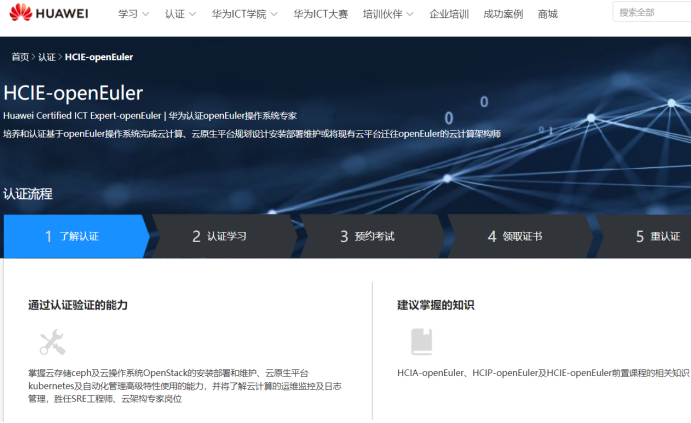691x423 pixels.
Task: Focus the 搜索全部 search field
Action: tap(652, 12)
